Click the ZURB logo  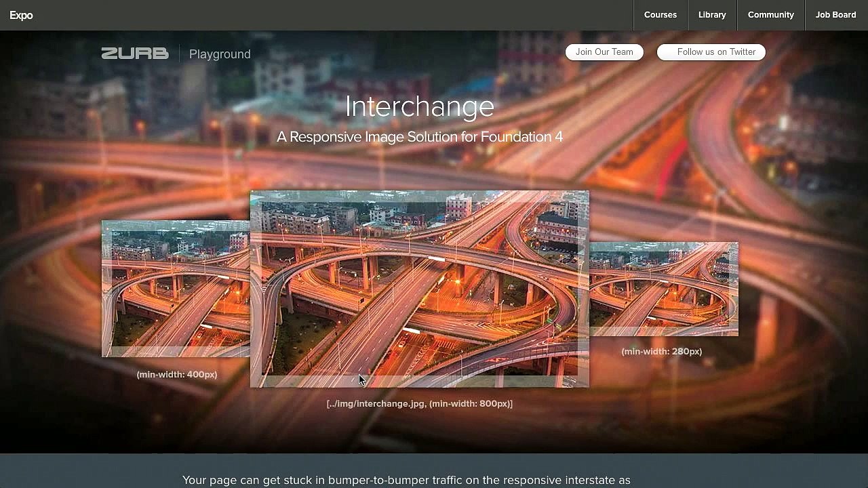tap(135, 54)
